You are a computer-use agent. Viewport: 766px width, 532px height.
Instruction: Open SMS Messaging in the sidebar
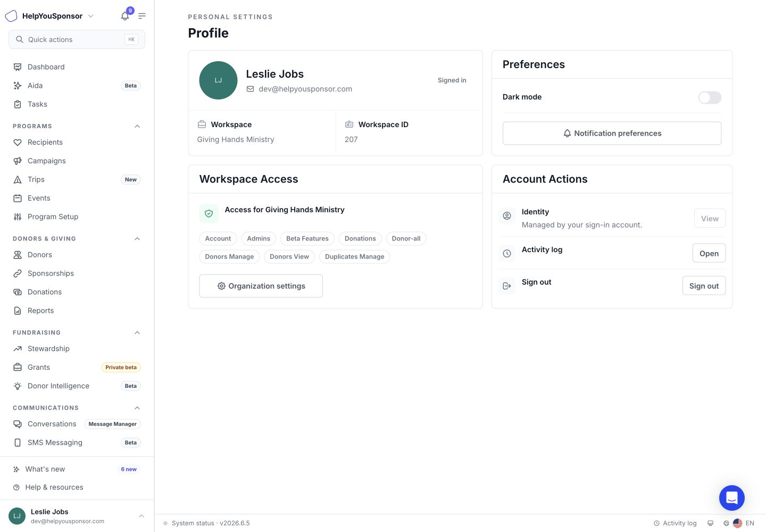point(77,443)
